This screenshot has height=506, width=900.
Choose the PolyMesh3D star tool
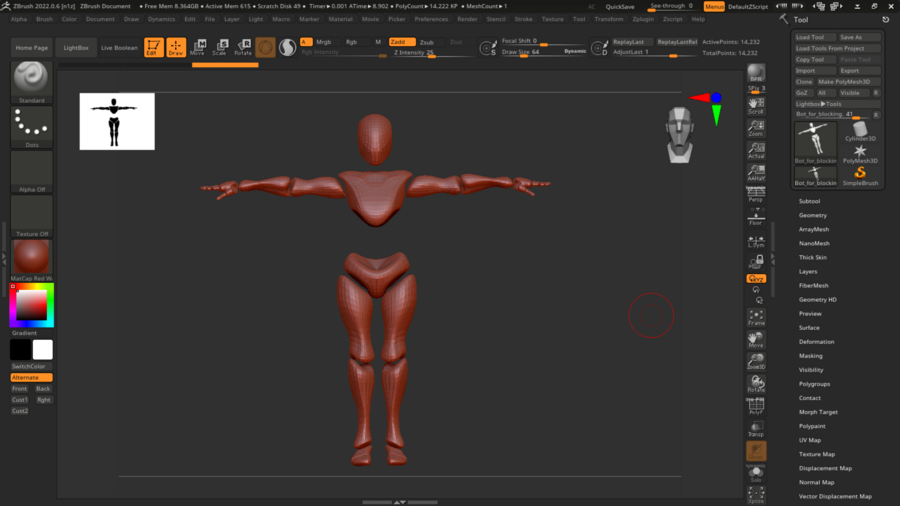tap(860, 152)
